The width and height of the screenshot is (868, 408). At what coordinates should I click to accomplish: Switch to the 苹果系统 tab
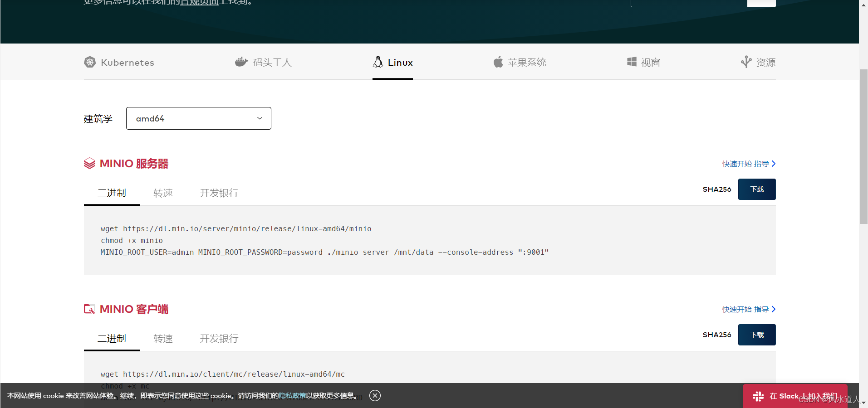point(520,62)
